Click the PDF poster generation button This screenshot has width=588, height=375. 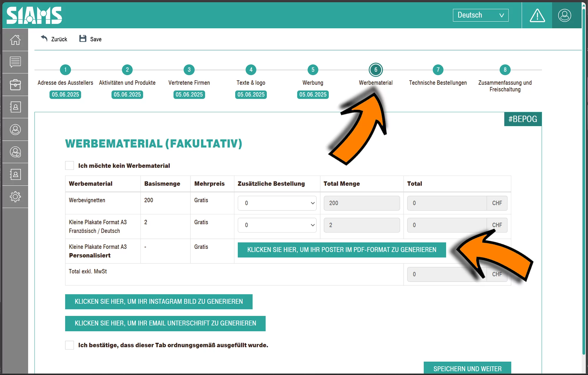pyautogui.click(x=342, y=250)
